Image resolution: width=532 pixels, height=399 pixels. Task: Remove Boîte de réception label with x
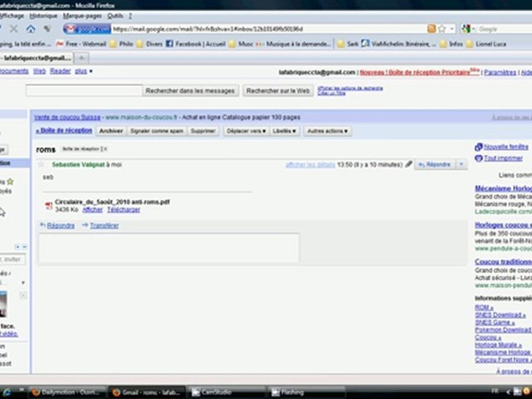click(x=105, y=149)
